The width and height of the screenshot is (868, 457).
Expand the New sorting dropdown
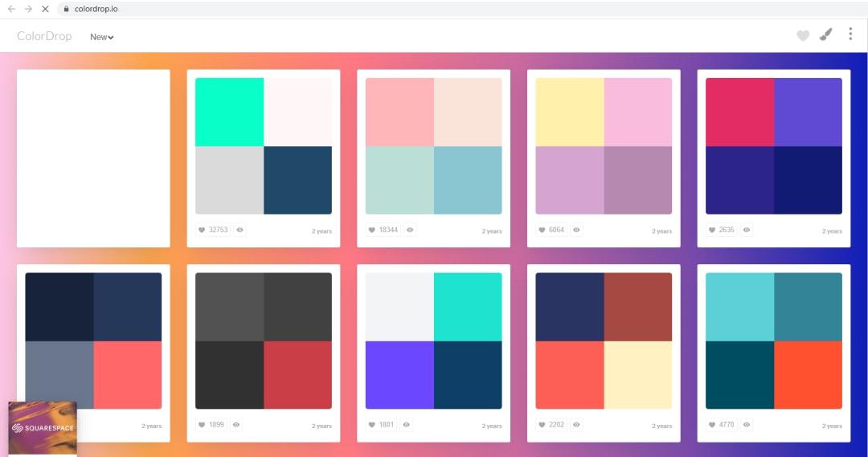pyautogui.click(x=102, y=37)
